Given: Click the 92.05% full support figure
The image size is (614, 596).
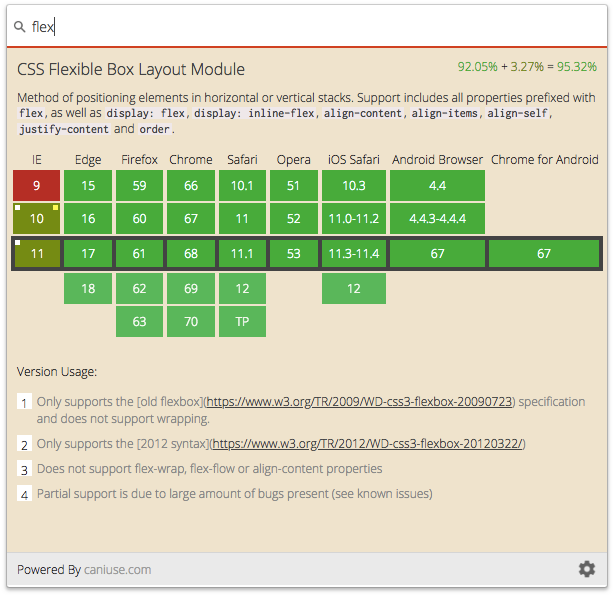Looking at the screenshot, I should point(477,67).
